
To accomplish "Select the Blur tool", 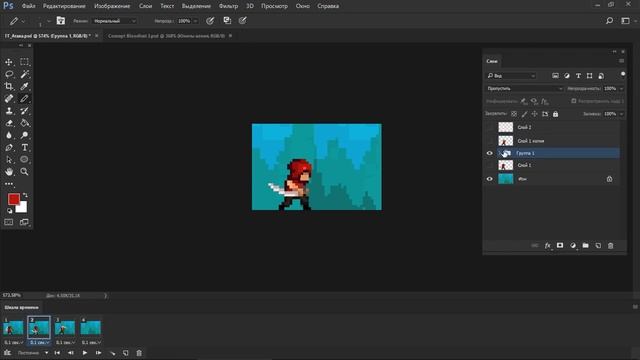I will pyautogui.click(x=9, y=136).
